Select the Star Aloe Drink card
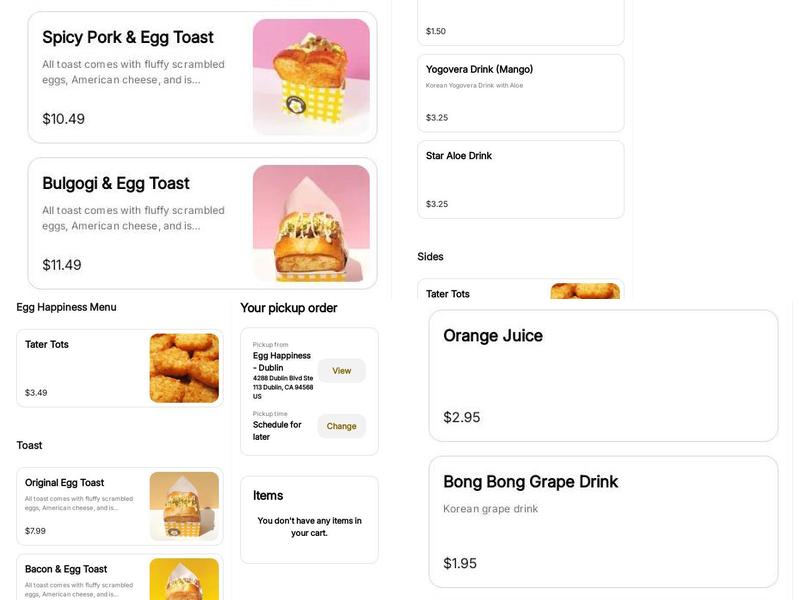The width and height of the screenshot is (800, 600). (x=520, y=179)
